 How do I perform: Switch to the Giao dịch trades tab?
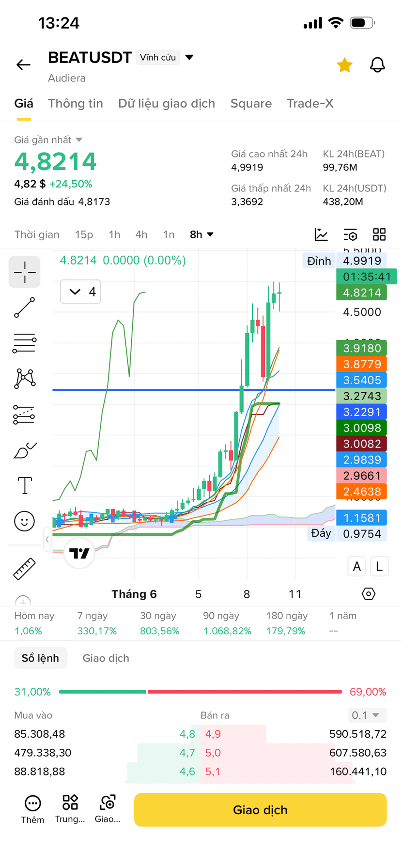[106, 658]
